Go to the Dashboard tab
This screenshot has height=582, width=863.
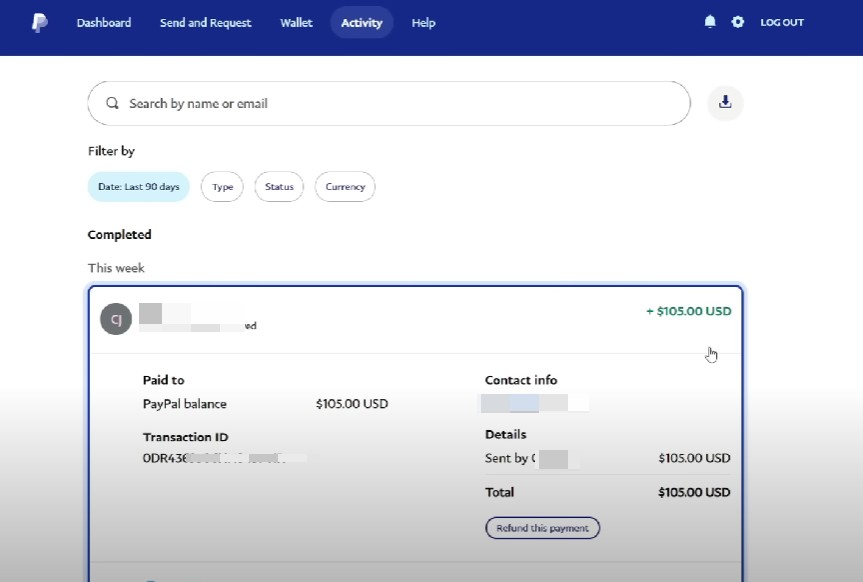coord(103,23)
